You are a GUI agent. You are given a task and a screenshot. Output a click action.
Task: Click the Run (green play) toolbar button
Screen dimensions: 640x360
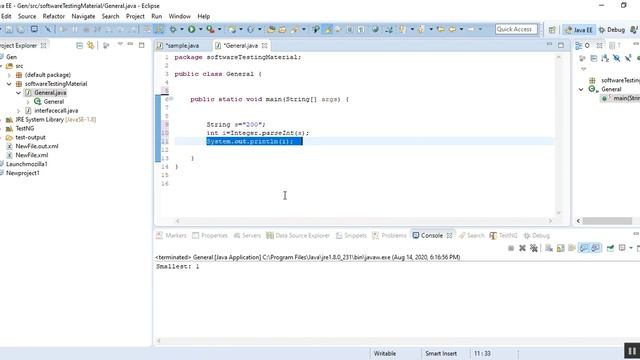point(191,29)
